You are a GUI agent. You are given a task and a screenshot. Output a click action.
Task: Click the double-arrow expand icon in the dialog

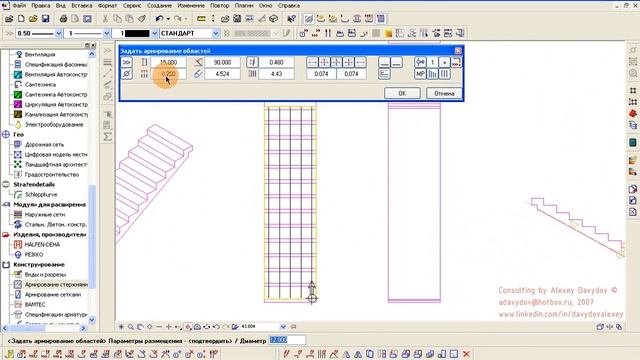pos(127,62)
